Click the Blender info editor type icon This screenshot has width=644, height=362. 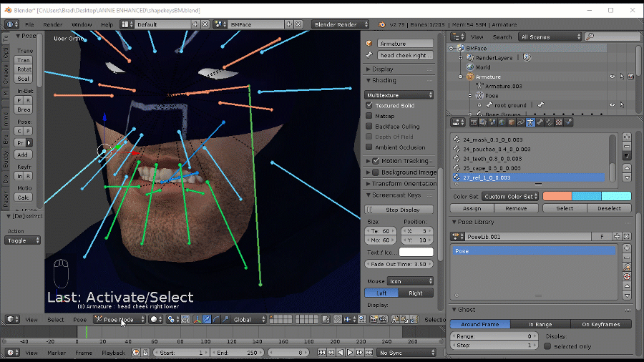[x=11, y=24]
